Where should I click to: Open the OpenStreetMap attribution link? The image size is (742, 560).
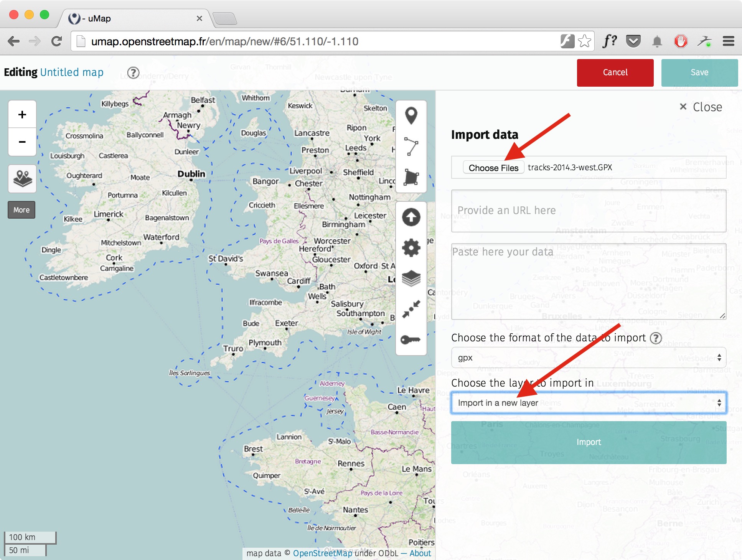point(322,553)
